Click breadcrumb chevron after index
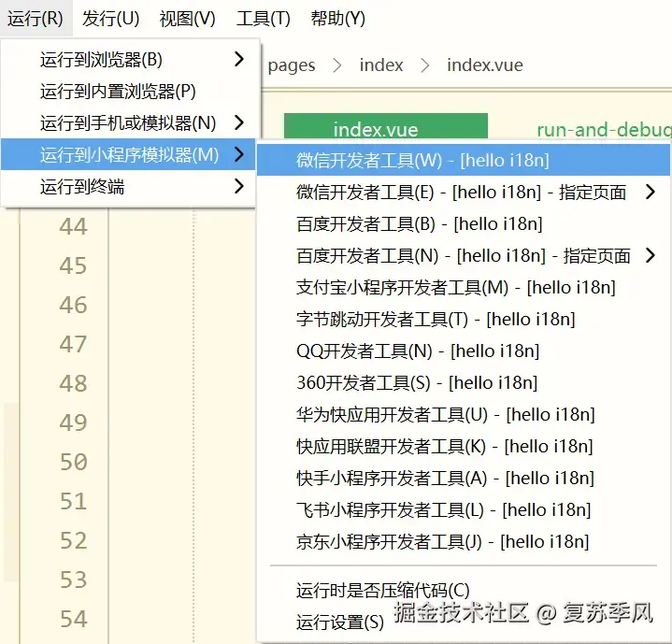672x644 pixels. (424, 65)
